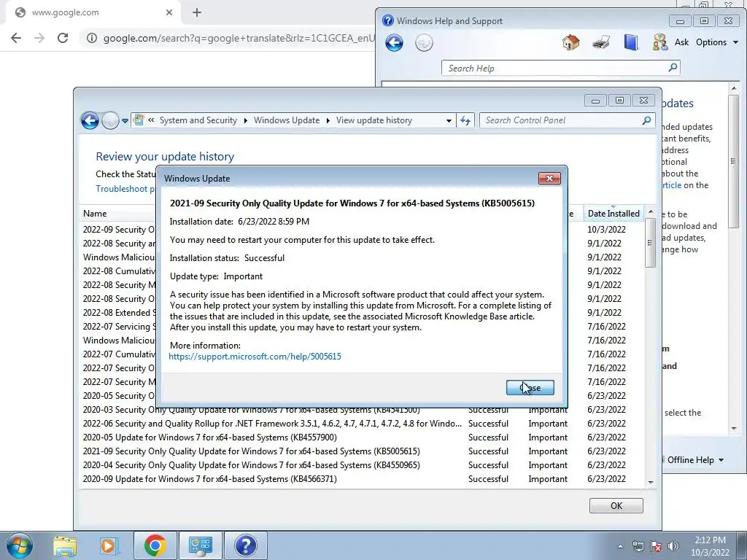Viewport: 747px width, 560px height.
Task: Click Windows Update breadcrumb
Action: coord(287,120)
